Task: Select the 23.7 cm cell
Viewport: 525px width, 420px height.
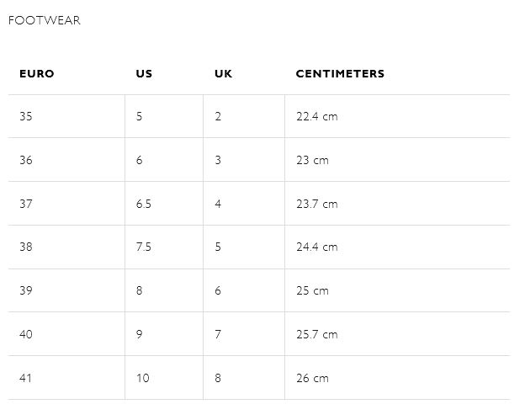Action: [x=316, y=204]
